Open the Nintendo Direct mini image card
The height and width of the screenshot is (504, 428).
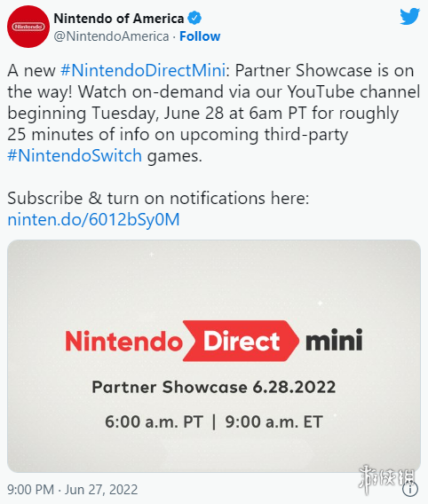coord(214,356)
